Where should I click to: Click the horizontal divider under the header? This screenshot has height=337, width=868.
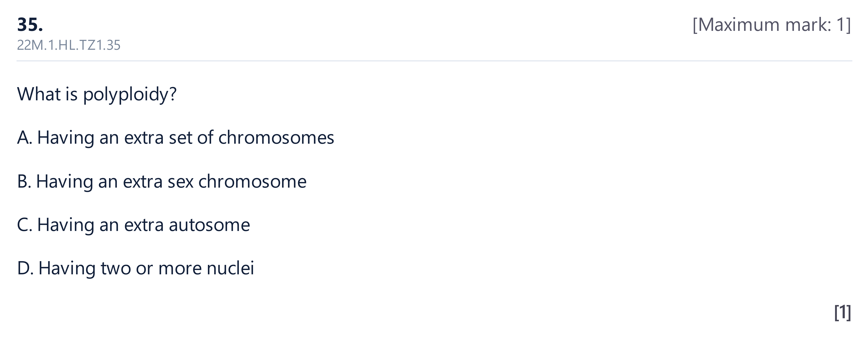coord(434,61)
